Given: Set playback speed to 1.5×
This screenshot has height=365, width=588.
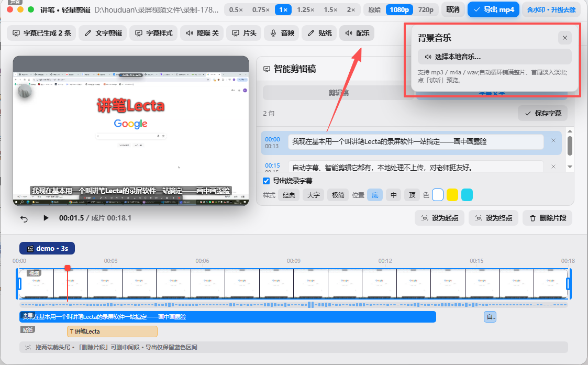Looking at the screenshot, I should coord(330,10).
